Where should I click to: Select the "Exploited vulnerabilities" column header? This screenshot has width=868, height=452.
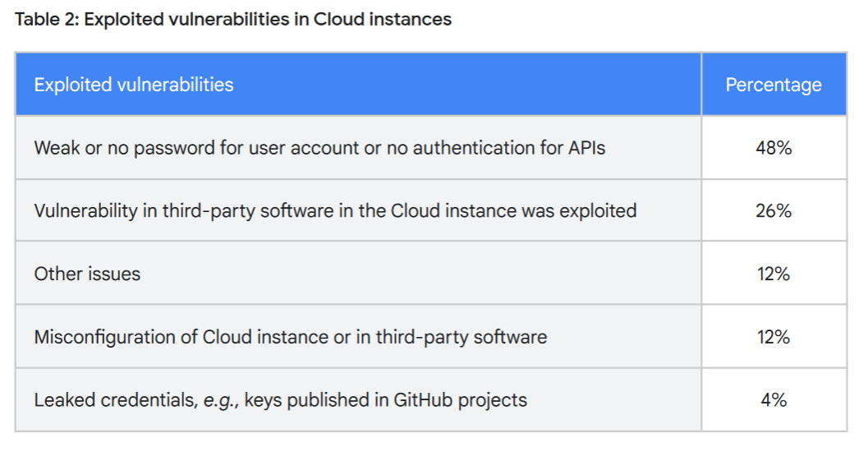pos(358,84)
